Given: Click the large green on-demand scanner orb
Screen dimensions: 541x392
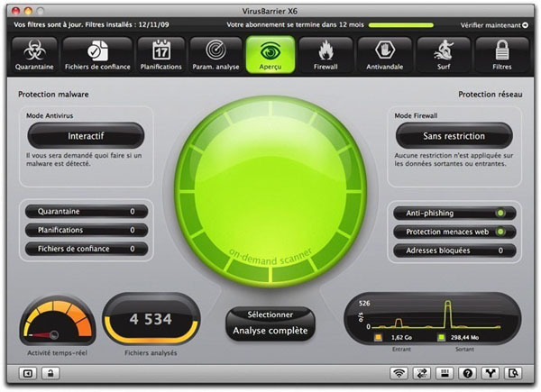Looking at the screenshot, I should click(270, 192).
